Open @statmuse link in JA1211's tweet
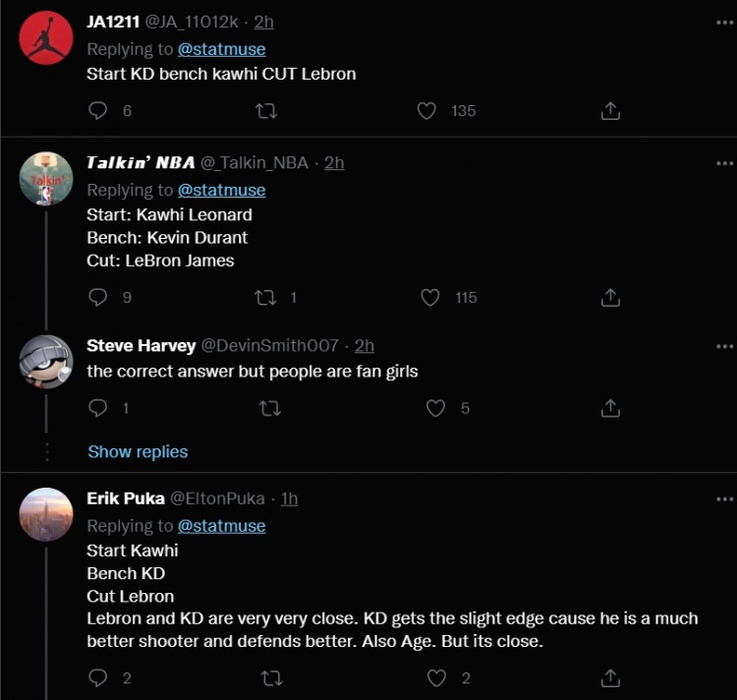 [x=221, y=49]
